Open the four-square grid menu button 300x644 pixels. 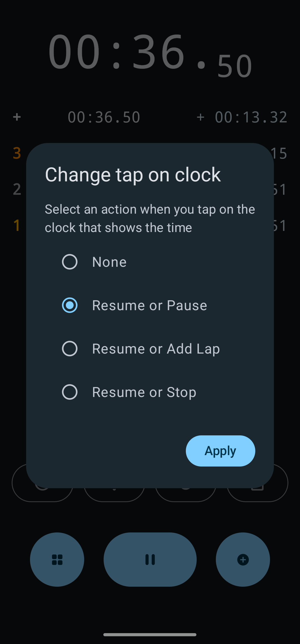click(57, 559)
